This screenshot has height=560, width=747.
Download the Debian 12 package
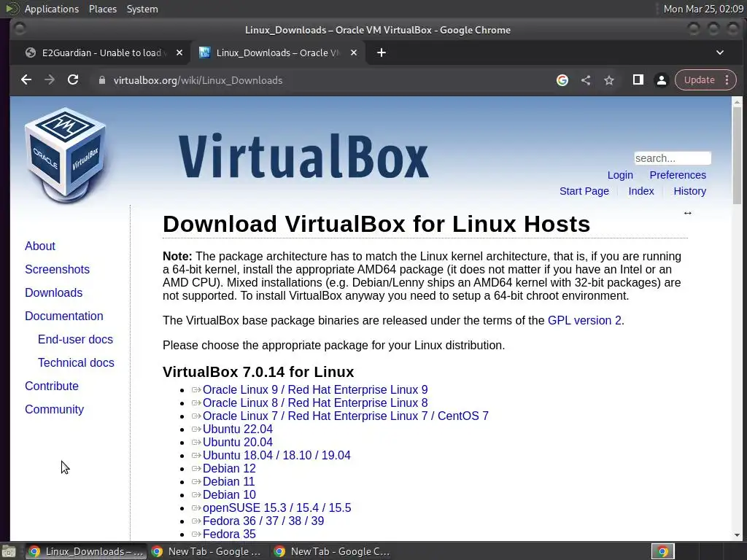[229, 469]
